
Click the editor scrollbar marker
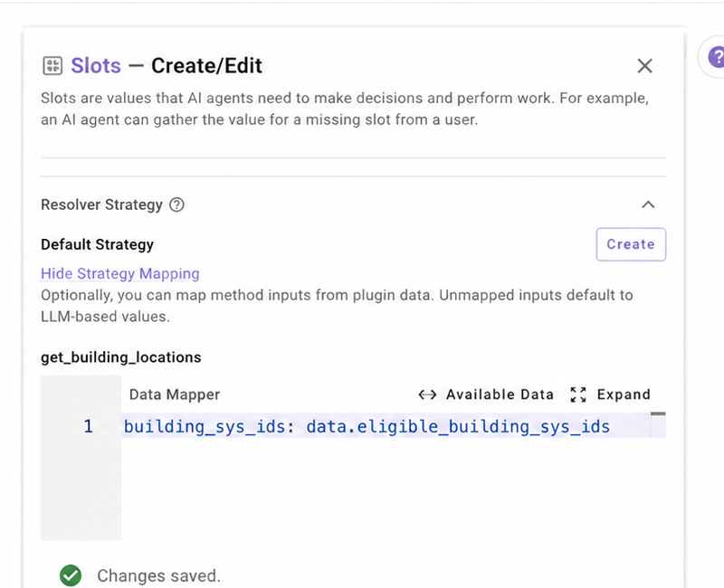coord(658,414)
